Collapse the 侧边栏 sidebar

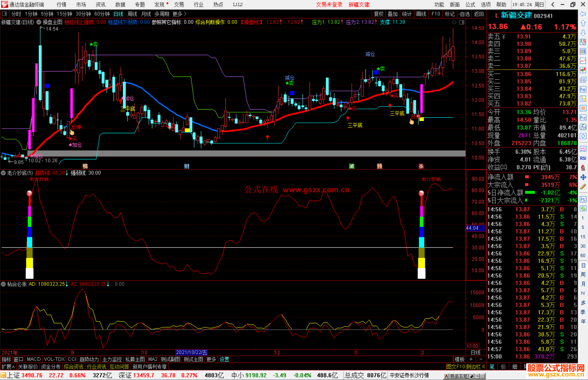pos(476,367)
